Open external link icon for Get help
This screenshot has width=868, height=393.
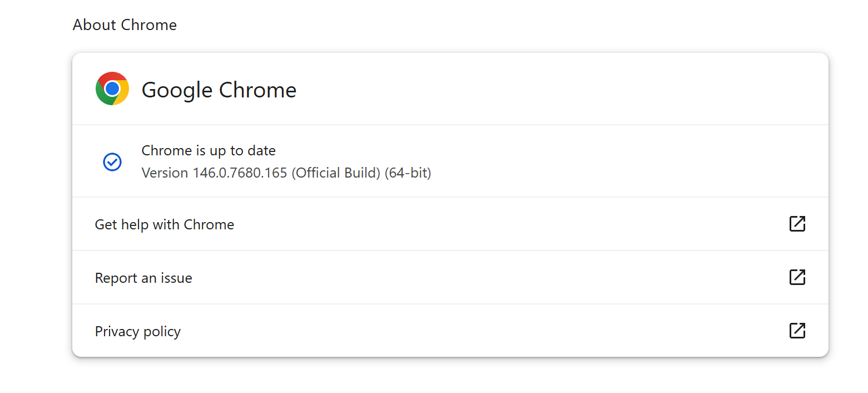tap(797, 224)
